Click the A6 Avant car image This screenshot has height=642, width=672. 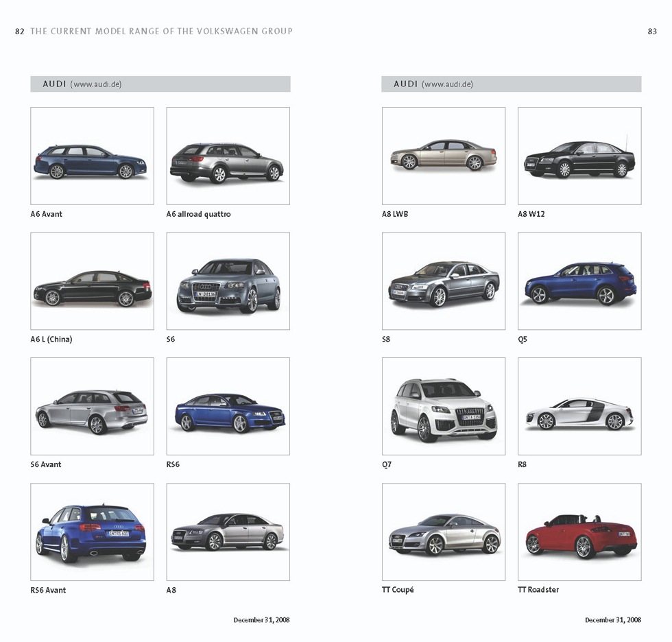point(92,156)
